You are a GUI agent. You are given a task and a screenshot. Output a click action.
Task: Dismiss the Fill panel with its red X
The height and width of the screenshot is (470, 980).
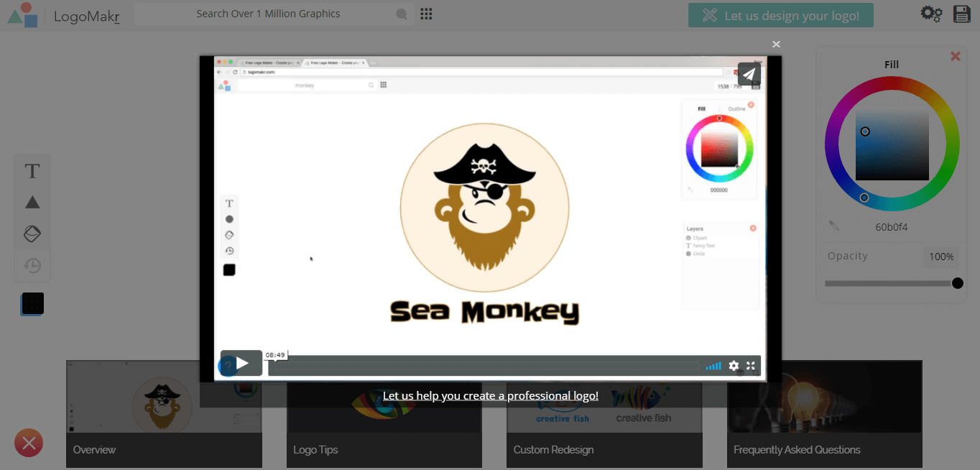955,55
